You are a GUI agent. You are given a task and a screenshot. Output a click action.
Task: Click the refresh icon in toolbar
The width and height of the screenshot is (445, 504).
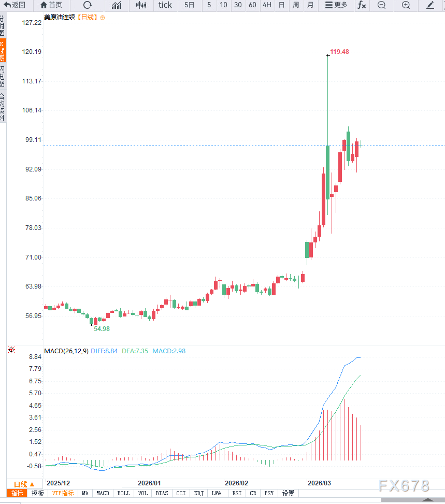[x=88, y=5]
